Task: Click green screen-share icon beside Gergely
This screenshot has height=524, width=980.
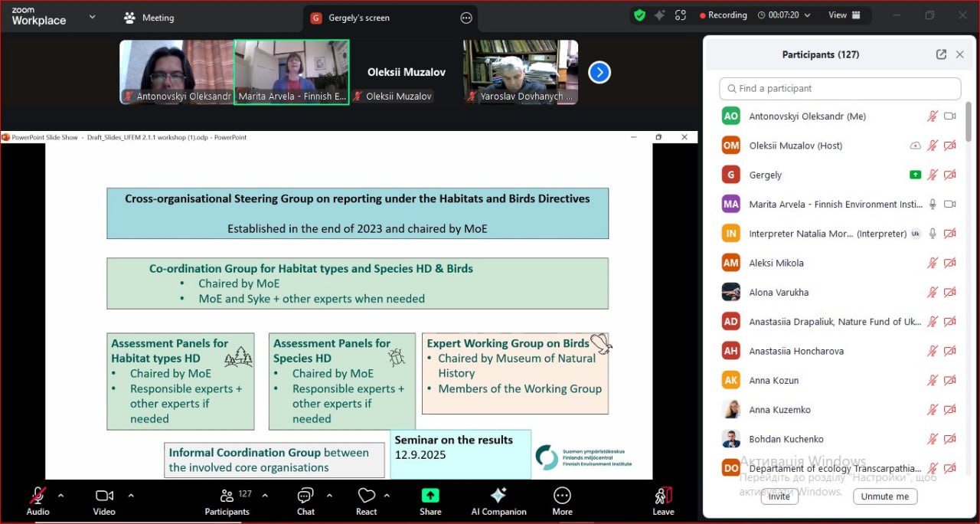Action: [x=915, y=175]
